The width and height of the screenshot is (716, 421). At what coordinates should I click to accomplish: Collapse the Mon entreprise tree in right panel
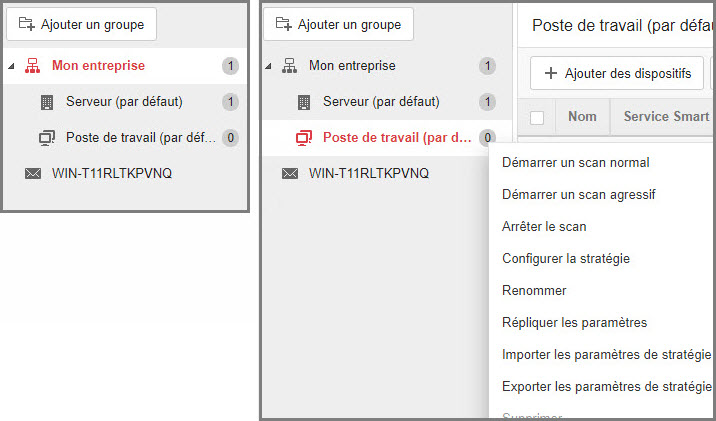(x=269, y=67)
